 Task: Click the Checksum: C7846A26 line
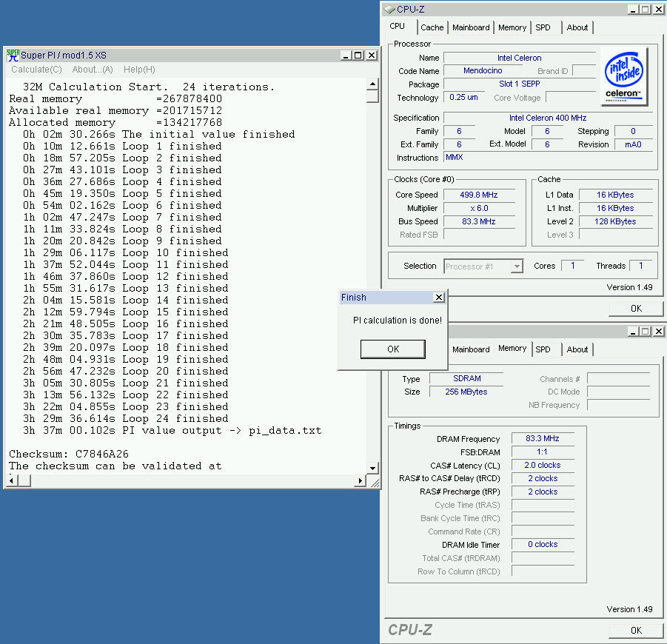(x=69, y=454)
